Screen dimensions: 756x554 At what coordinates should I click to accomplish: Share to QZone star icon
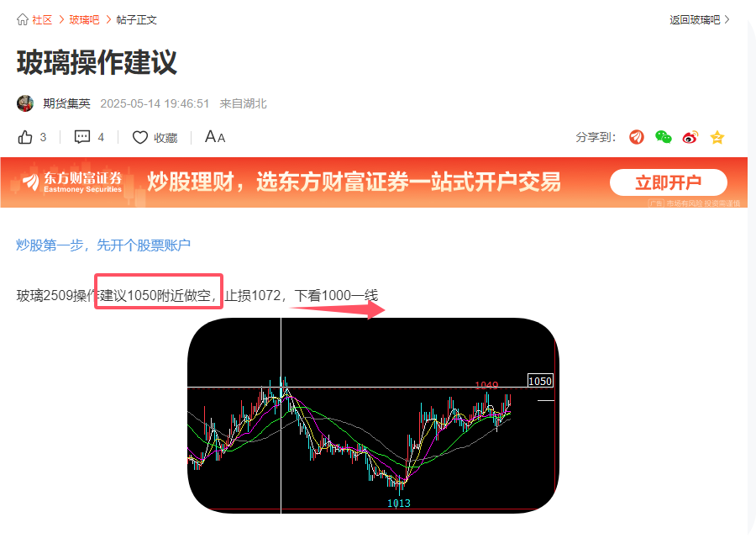coord(717,138)
